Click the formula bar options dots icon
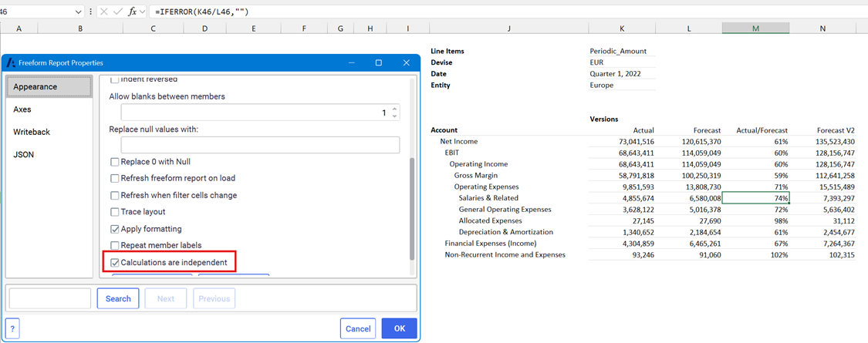 [x=92, y=12]
